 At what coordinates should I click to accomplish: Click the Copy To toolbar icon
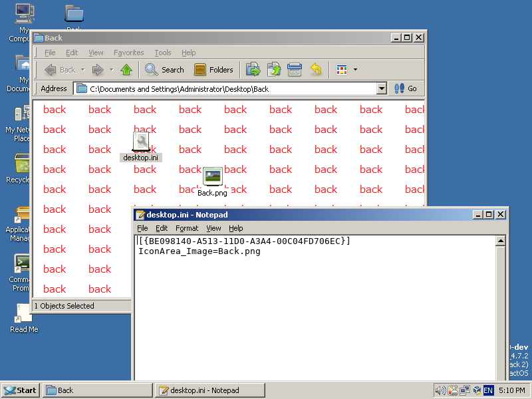274,69
